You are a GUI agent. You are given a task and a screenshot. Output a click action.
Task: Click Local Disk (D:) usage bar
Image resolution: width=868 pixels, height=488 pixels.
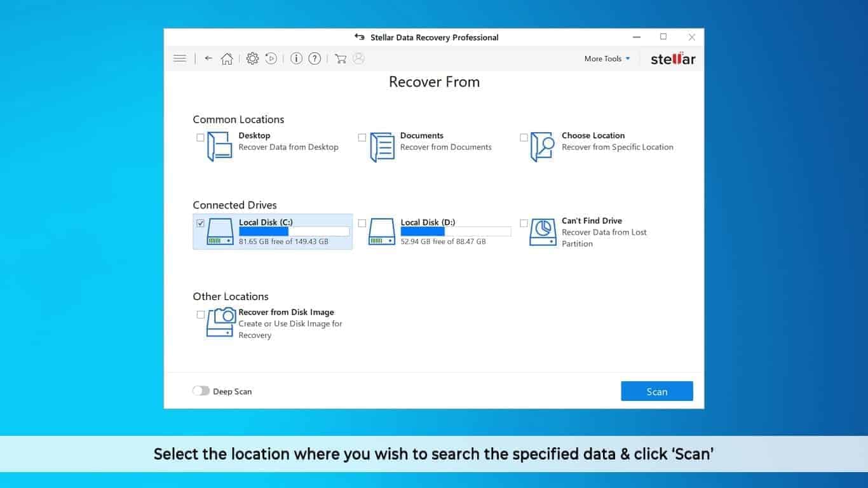coord(456,232)
